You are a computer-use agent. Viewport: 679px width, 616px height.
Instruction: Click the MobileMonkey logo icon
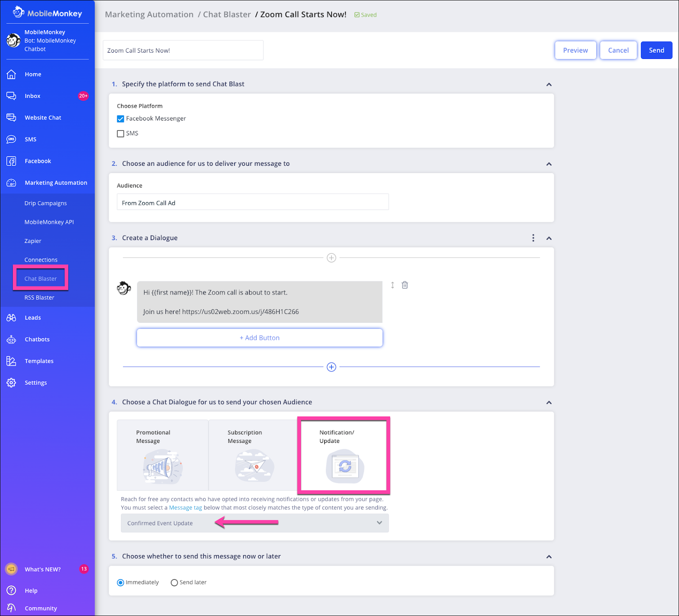coord(18,12)
